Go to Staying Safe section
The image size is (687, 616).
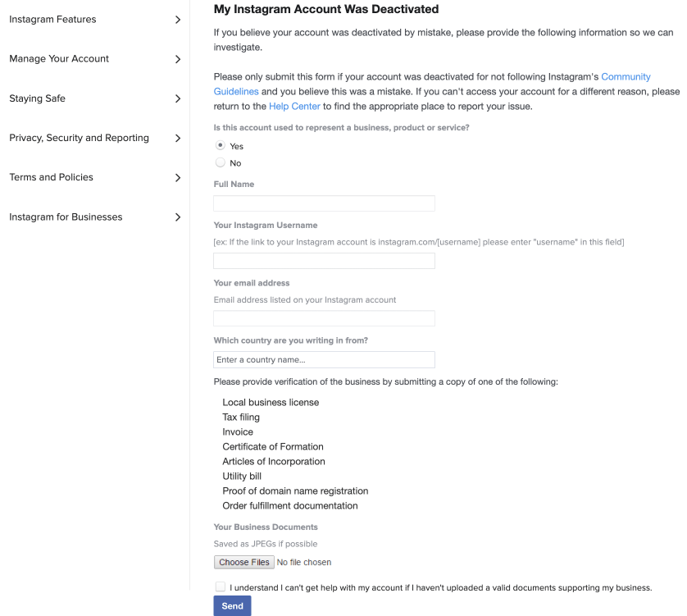coord(37,98)
